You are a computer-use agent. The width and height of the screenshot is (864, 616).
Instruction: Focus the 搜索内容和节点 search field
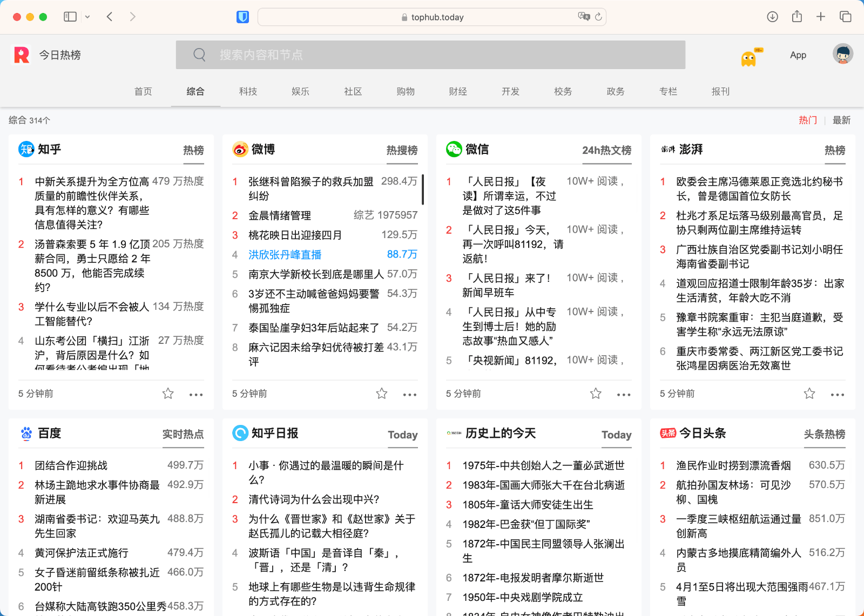(430, 55)
